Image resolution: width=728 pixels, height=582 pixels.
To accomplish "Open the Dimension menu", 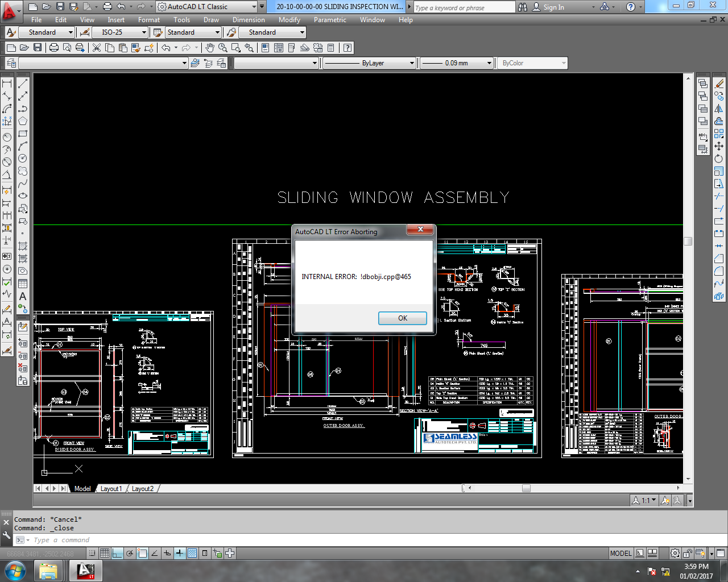I will point(249,20).
